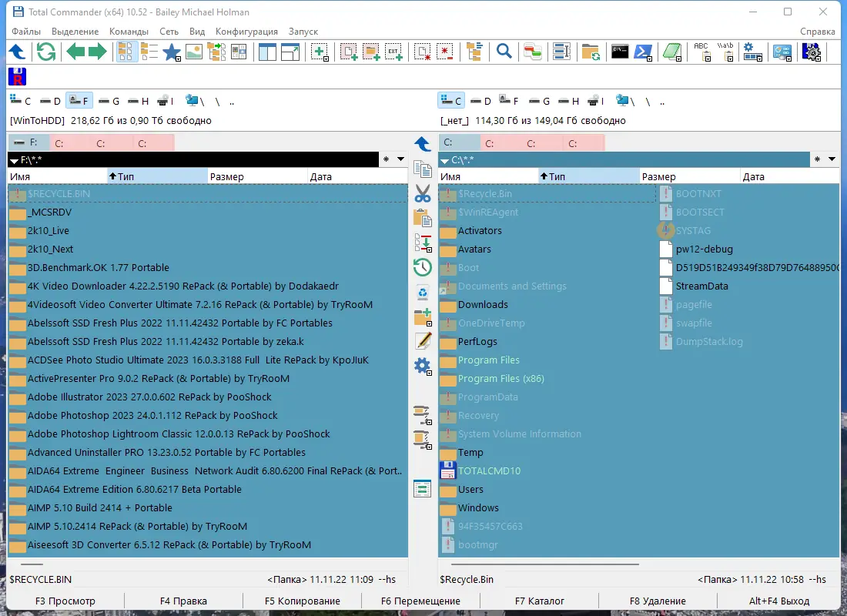The width and height of the screenshot is (847, 616).
Task: Go to parent directory via blue arrow toolbar icon
Action: 17,52
